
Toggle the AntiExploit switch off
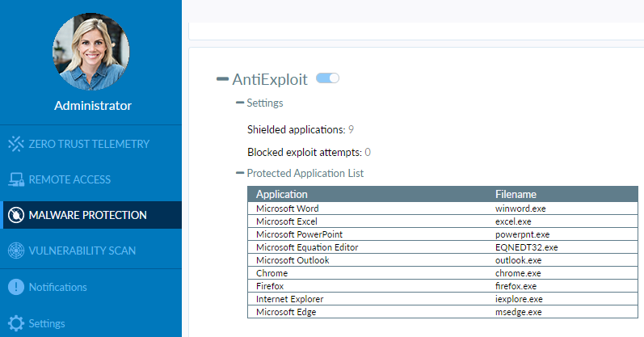tap(327, 78)
